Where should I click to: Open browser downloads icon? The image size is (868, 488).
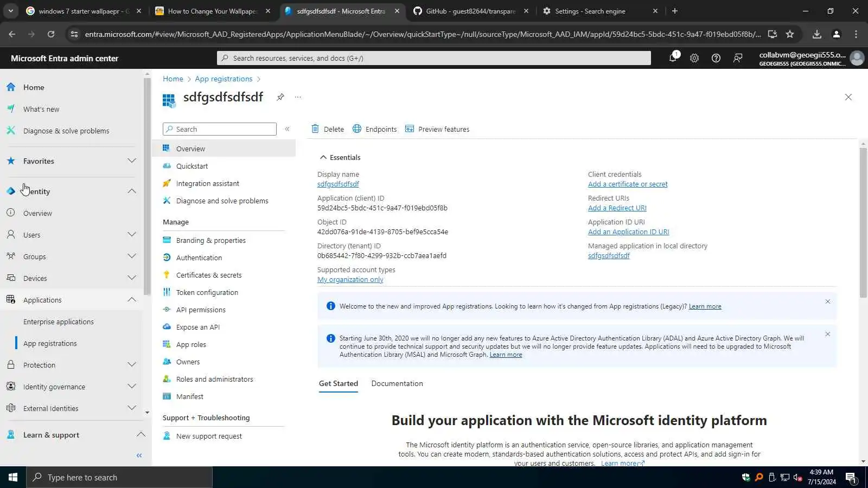tap(817, 34)
